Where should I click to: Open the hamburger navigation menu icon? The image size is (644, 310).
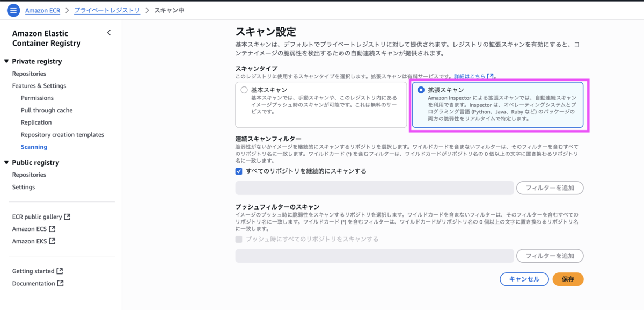[x=13, y=10]
